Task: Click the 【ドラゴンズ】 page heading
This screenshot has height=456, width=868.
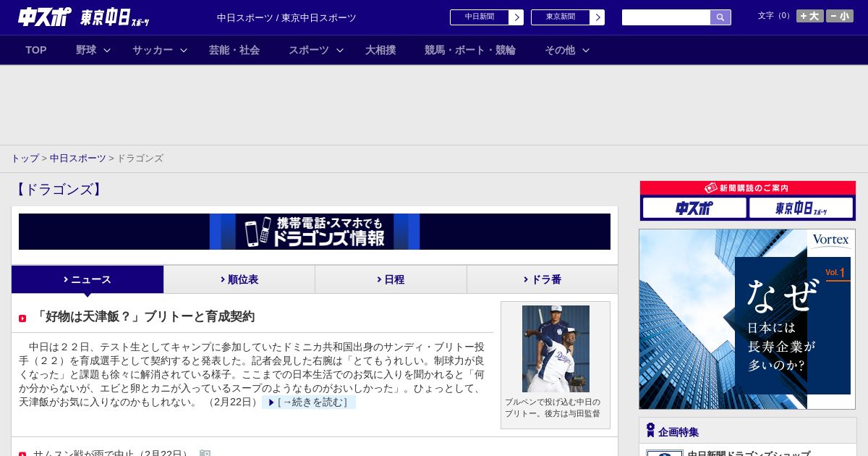Action: point(59,190)
